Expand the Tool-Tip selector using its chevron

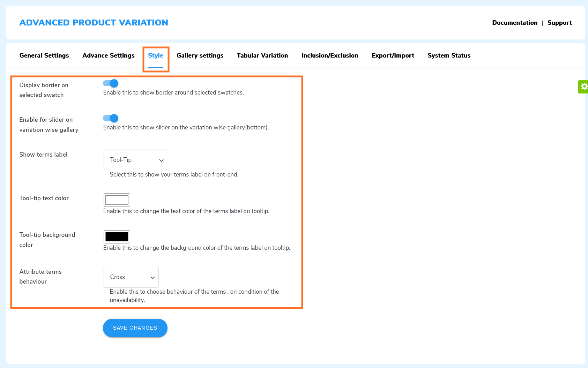pos(161,160)
